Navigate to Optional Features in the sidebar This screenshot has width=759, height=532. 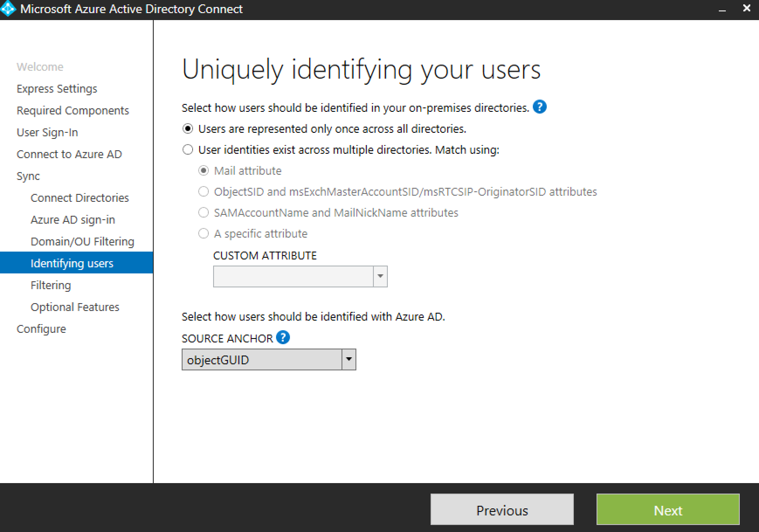pos(75,307)
